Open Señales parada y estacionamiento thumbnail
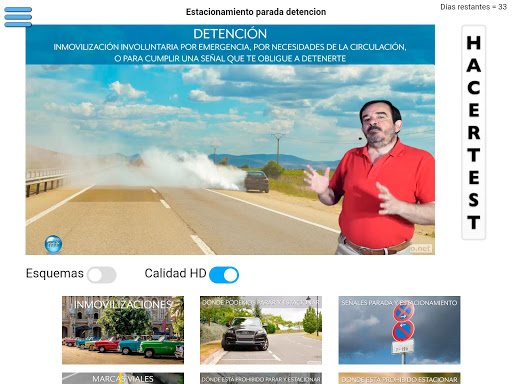 pos(399,330)
